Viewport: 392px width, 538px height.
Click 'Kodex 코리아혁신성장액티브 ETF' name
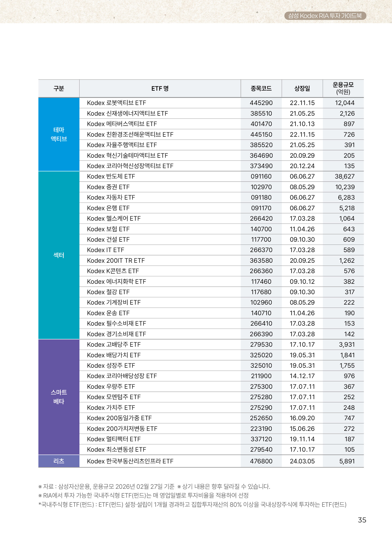coord(130,166)
